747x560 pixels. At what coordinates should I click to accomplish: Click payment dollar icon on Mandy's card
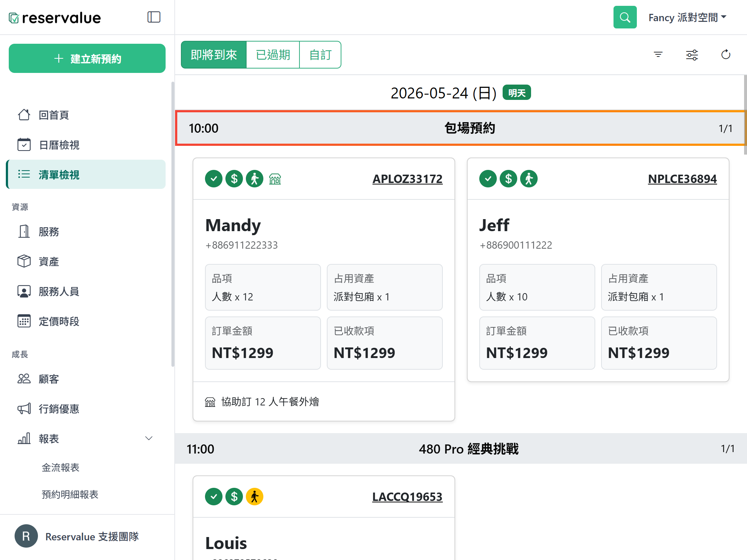coord(234,179)
